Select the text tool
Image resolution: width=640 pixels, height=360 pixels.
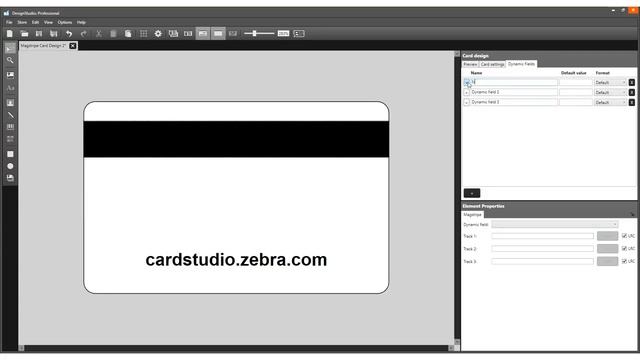(x=10, y=88)
